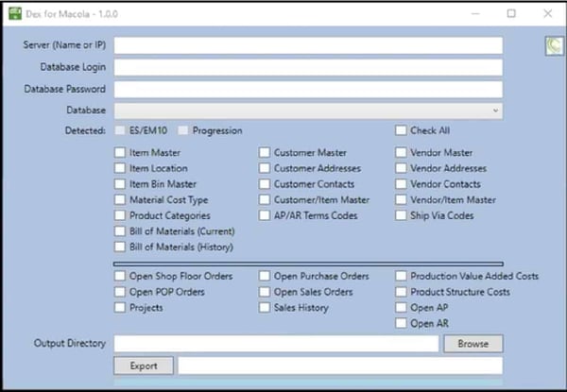Toggle the ES/EM10 detected checkbox

[120, 130]
